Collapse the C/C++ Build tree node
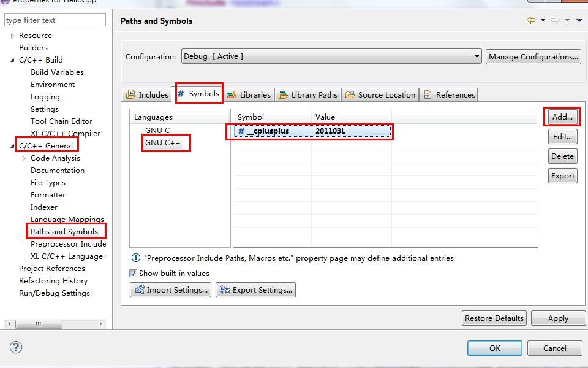 (x=12, y=60)
